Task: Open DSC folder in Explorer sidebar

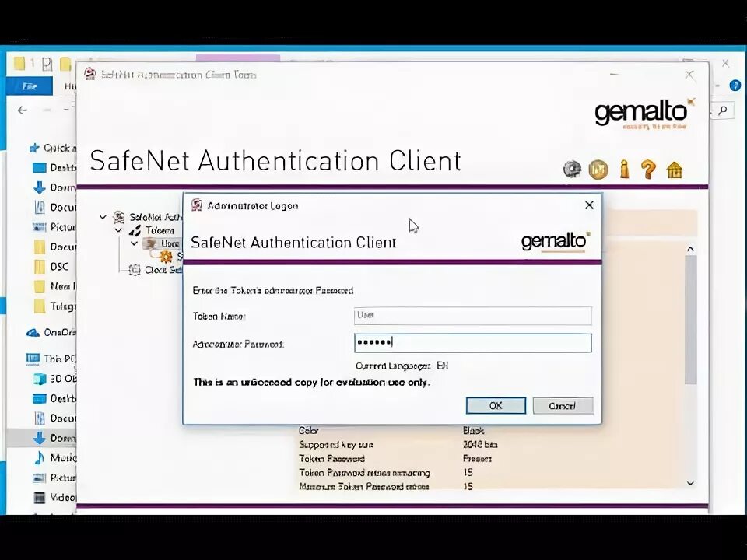Action: pos(52,267)
